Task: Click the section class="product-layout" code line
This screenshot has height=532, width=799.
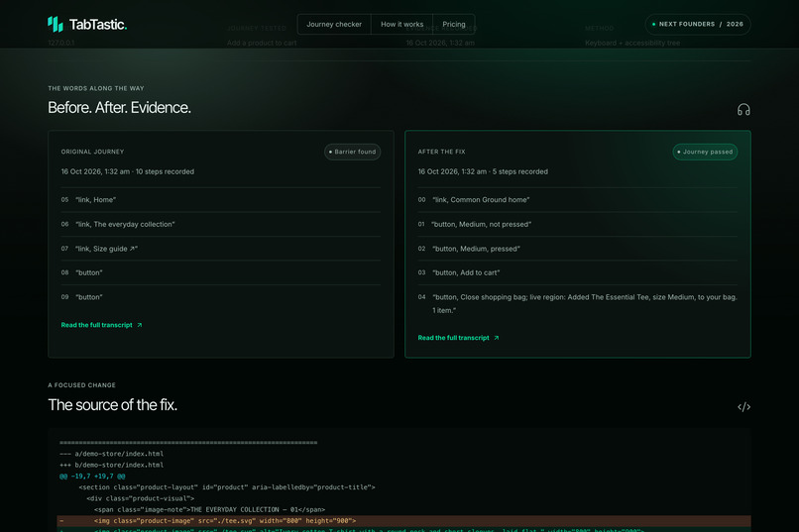Action: click(227, 487)
